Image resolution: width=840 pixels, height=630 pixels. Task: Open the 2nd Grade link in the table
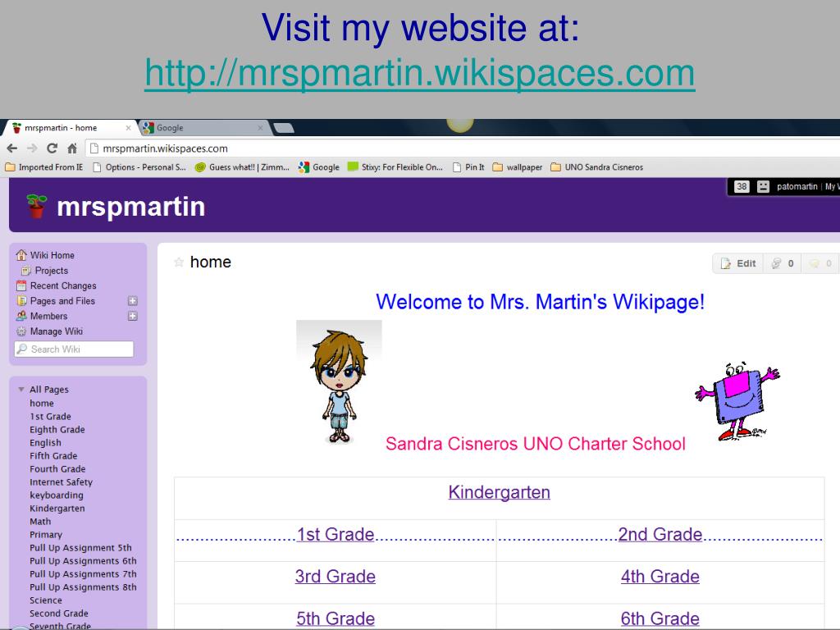pos(660,534)
